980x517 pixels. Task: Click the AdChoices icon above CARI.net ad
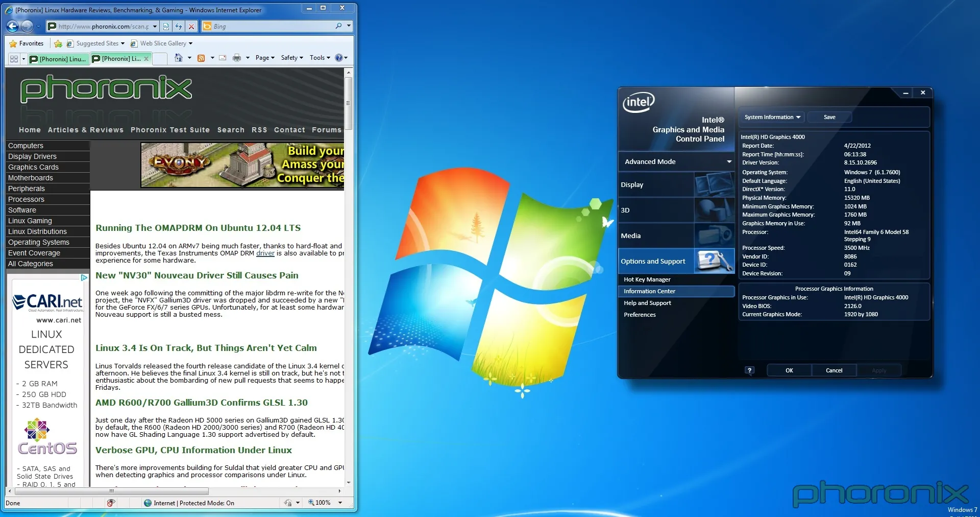click(84, 277)
